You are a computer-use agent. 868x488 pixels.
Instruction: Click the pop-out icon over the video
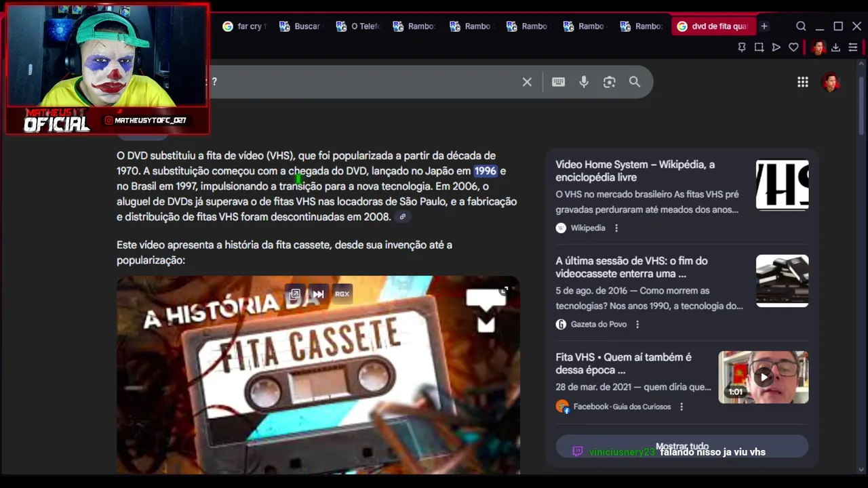tap(295, 294)
